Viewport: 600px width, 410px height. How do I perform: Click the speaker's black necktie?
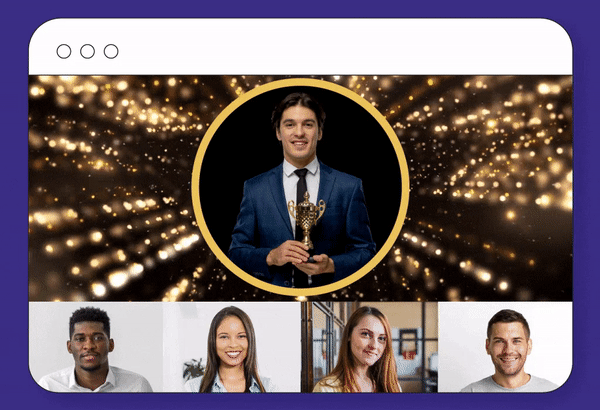coord(301,199)
